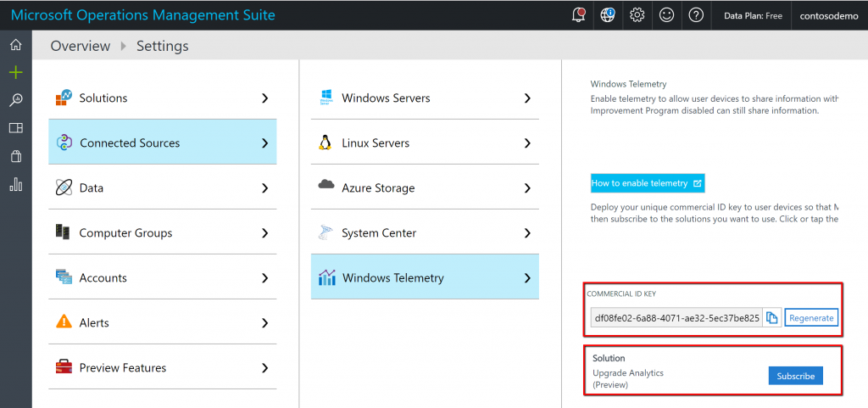868x408 pixels.
Task: Expand Azure Storage chevron arrow
Action: click(527, 188)
